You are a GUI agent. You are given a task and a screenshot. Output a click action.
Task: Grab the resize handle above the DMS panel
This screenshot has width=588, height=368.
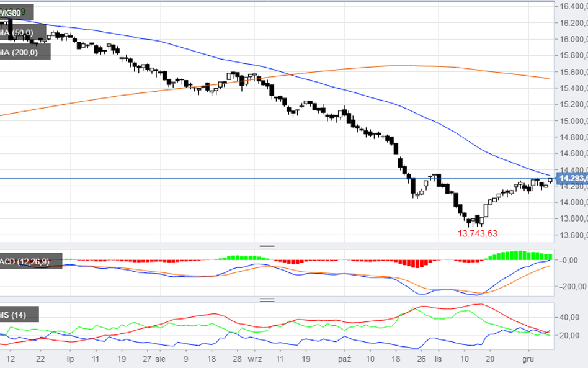[267, 300]
